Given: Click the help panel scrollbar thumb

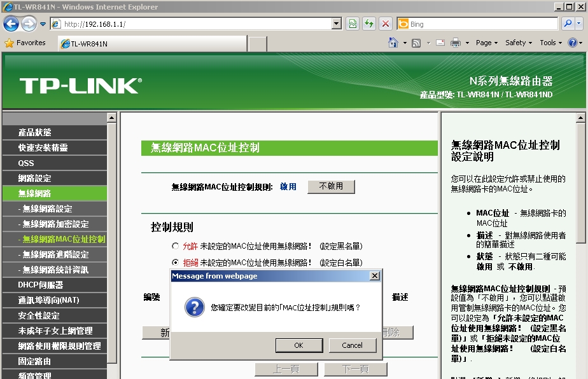Looking at the screenshot, I should [x=580, y=183].
